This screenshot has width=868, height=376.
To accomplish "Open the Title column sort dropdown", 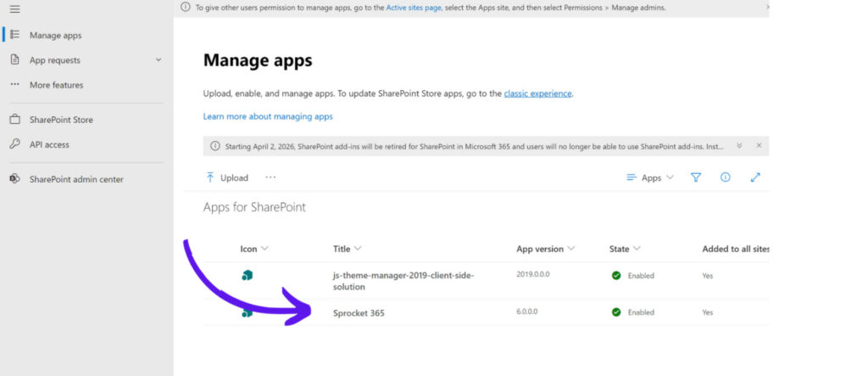I will pyautogui.click(x=358, y=249).
